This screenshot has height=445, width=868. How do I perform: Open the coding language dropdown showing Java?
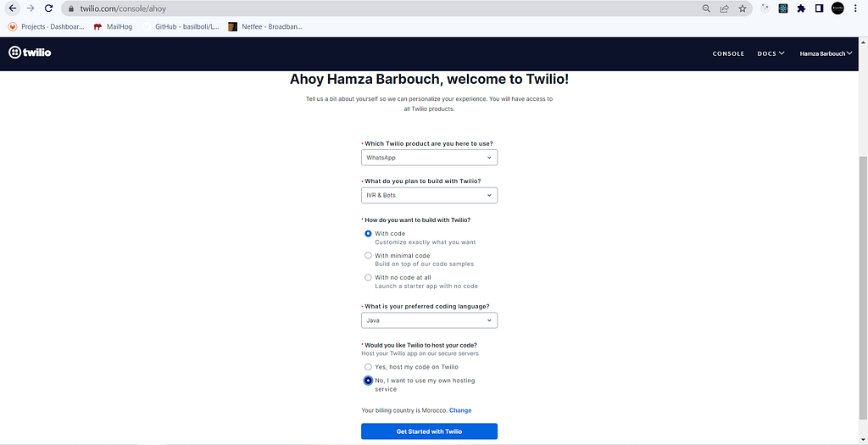coord(429,320)
